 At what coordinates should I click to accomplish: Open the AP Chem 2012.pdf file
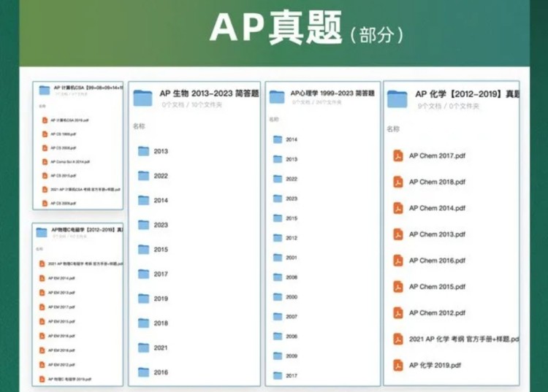[437, 313]
